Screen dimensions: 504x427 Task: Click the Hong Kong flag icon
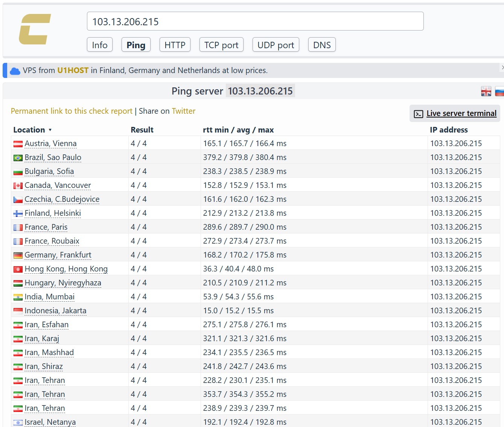18,269
